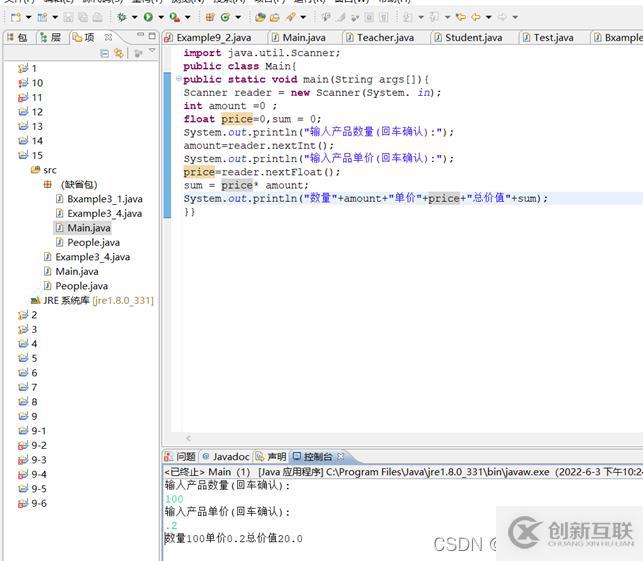Click the New Java Class icon
643x561 pixels.
(225, 17)
